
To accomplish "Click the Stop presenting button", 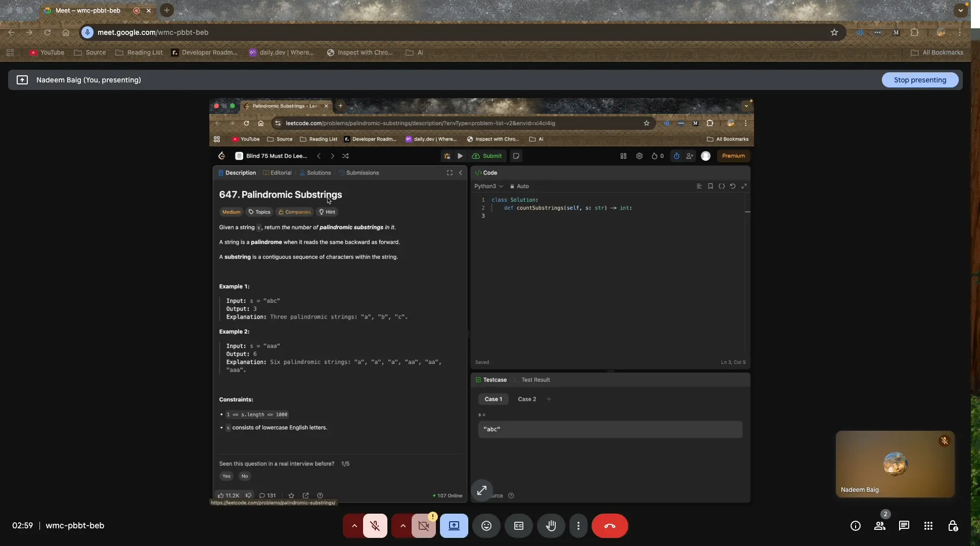I will coord(920,80).
